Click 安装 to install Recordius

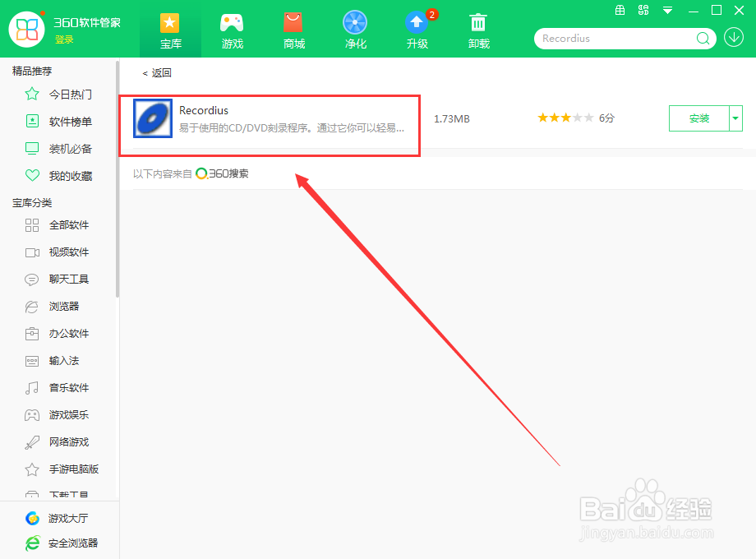pos(700,118)
